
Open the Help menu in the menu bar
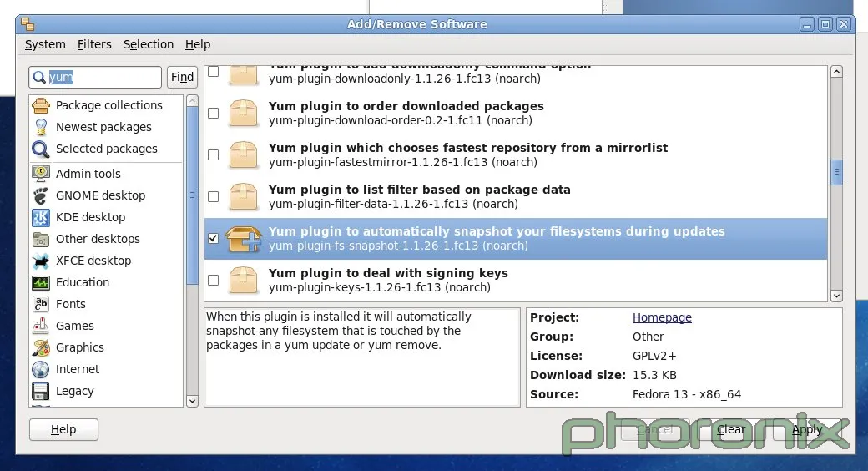198,44
